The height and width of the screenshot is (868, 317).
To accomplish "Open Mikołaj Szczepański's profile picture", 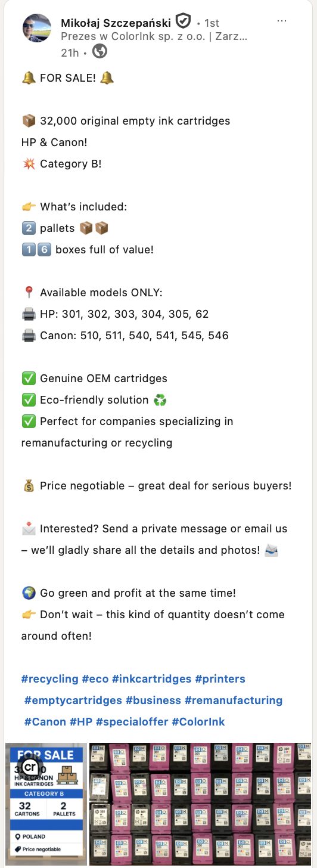I will pyautogui.click(x=38, y=29).
